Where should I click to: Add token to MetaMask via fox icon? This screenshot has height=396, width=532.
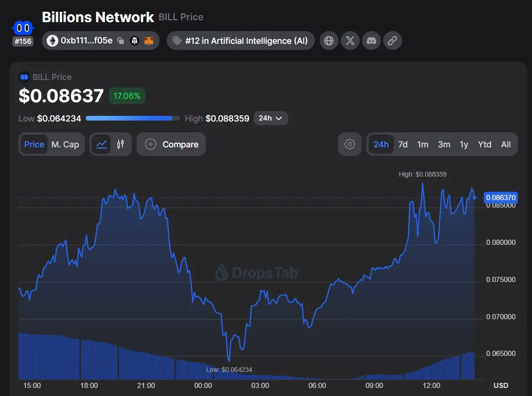click(x=149, y=40)
